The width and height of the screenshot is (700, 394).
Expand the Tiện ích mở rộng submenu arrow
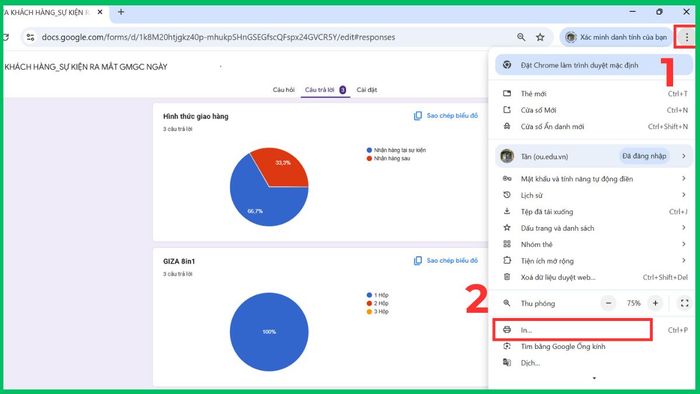pos(683,261)
